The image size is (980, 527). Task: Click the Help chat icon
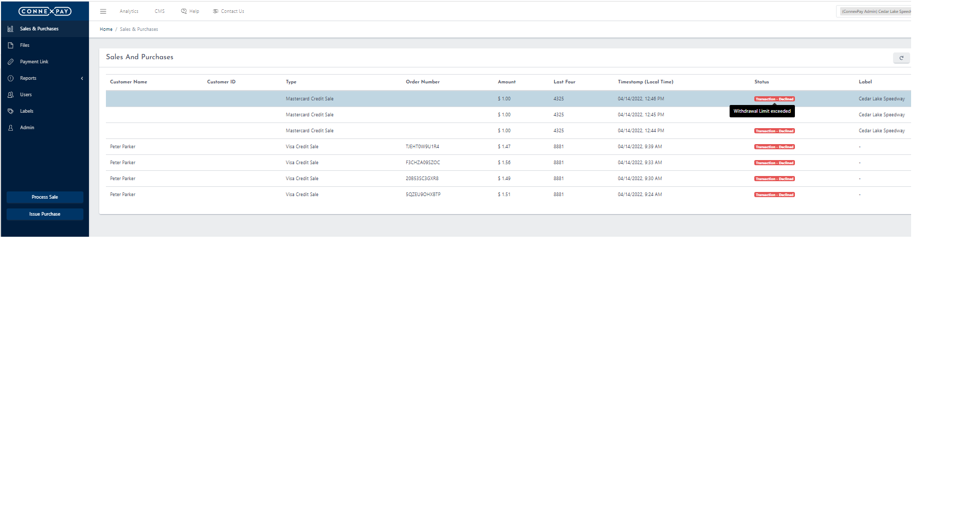[x=184, y=11]
